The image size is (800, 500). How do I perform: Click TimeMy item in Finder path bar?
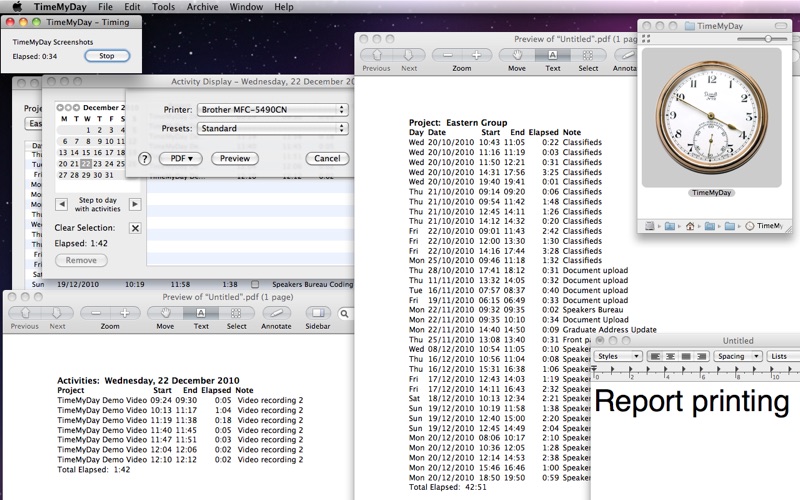pyautogui.click(x=764, y=226)
